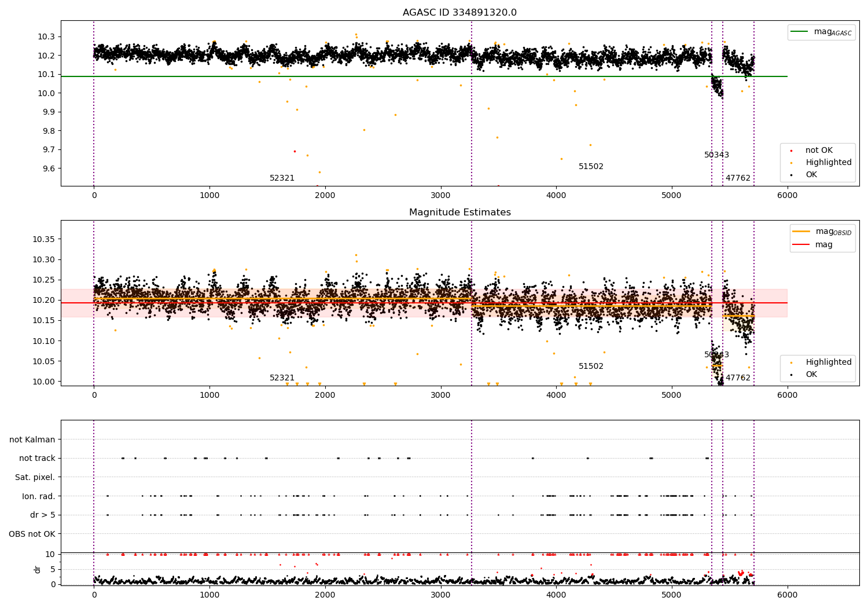Click the title "AGASC ID 334891320.0"

point(460,13)
